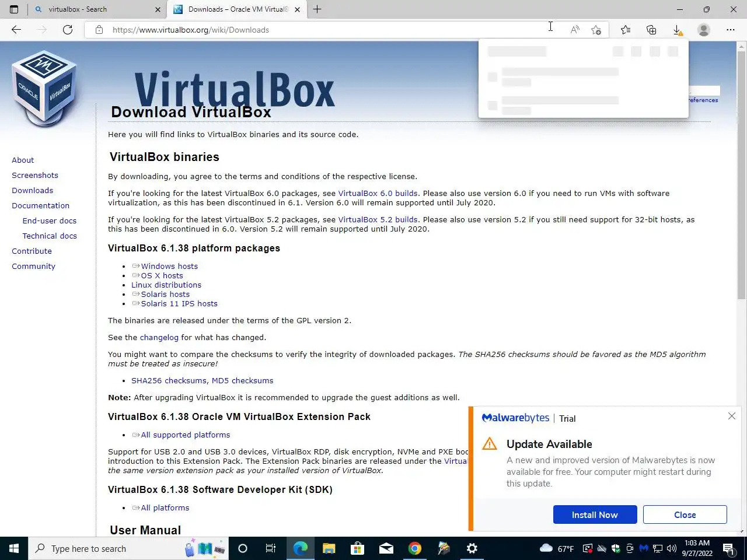Open the Screenshots sidebar link
747x560 pixels.
pyautogui.click(x=35, y=175)
